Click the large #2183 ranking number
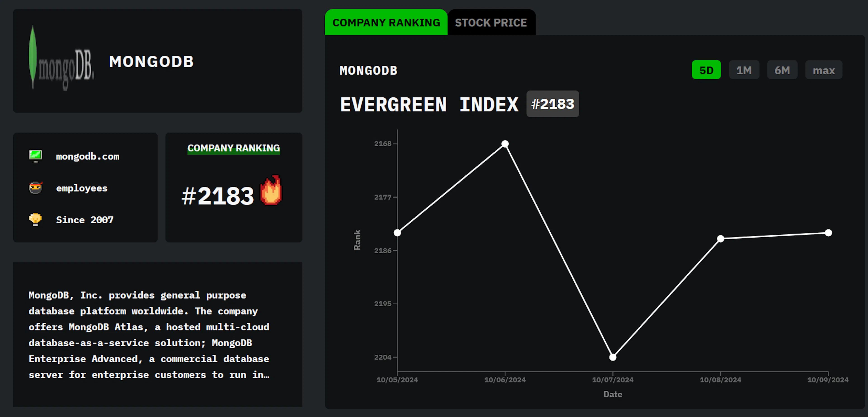 tap(217, 196)
